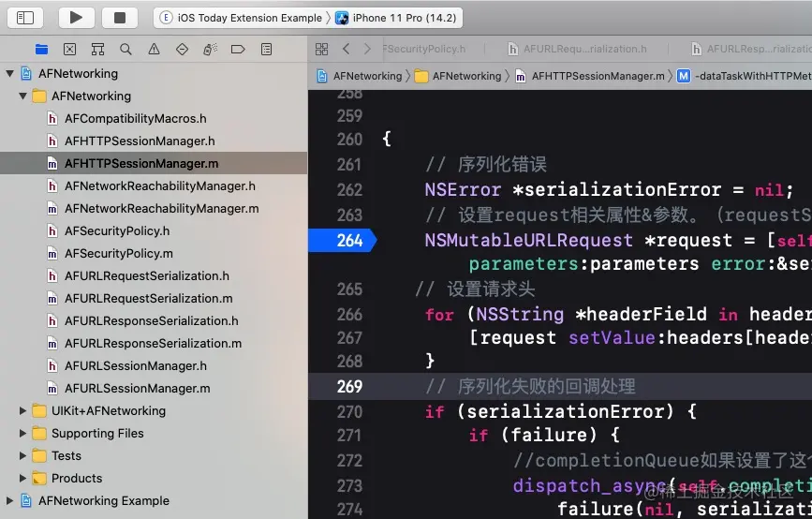This screenshot has height=519, width=812.
Task: Switch to AFSecurityPolicy.h tab
Action: (x=423, y=49)
